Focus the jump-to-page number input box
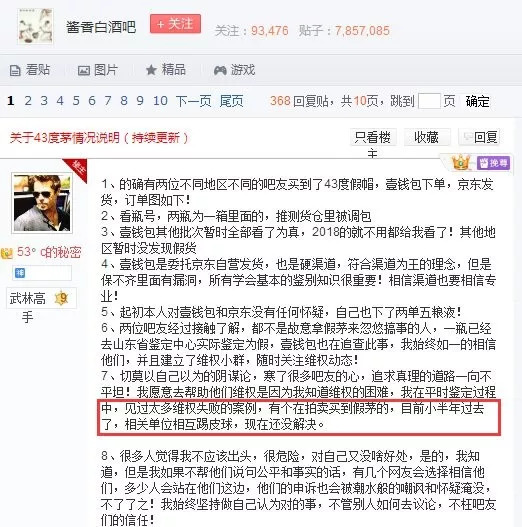Viewport: 522px width, 527px height. (429, 101)
